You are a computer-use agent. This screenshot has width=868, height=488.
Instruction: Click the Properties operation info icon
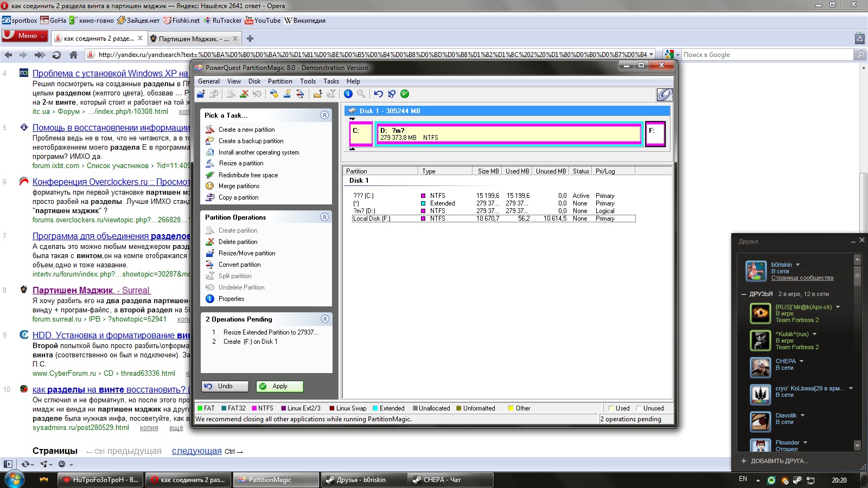tap(210, 299)
